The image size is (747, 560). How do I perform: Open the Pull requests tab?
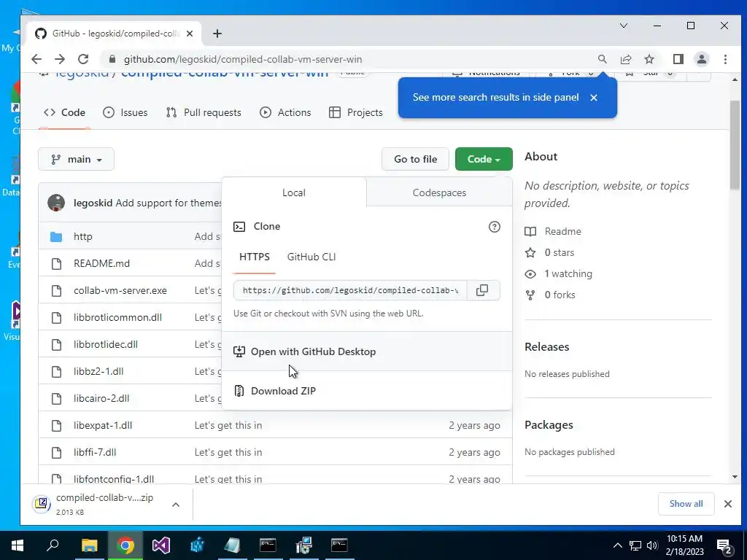click(204, 113)
